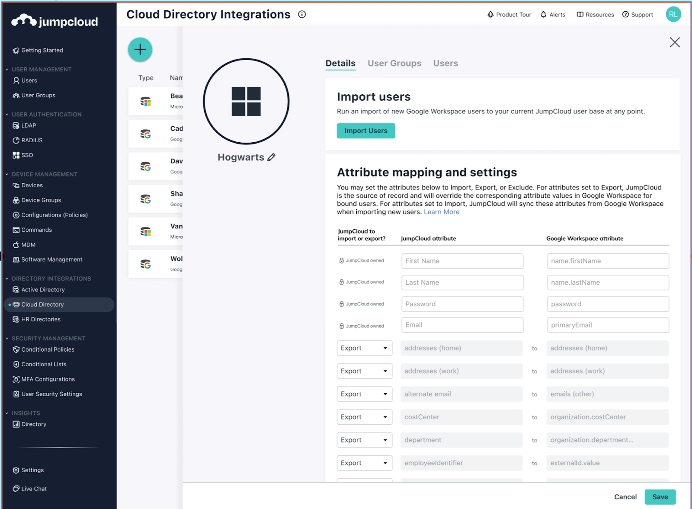Click the Import Users button
692x509 pixels.
[366, 131]
